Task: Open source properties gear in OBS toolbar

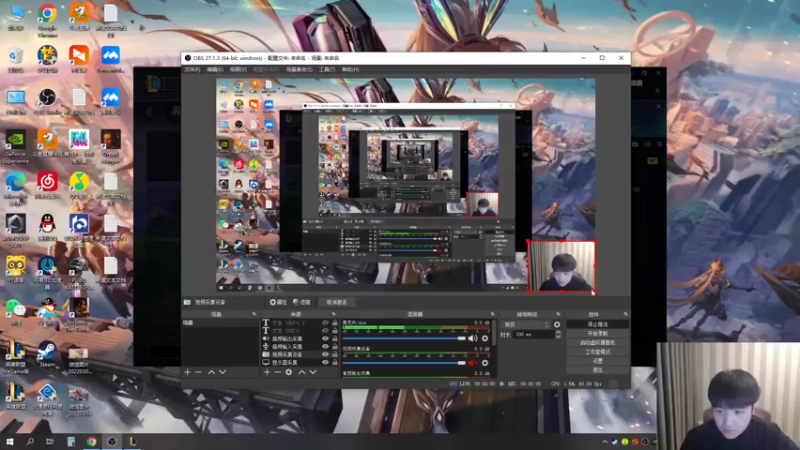Action: (278, 302)
